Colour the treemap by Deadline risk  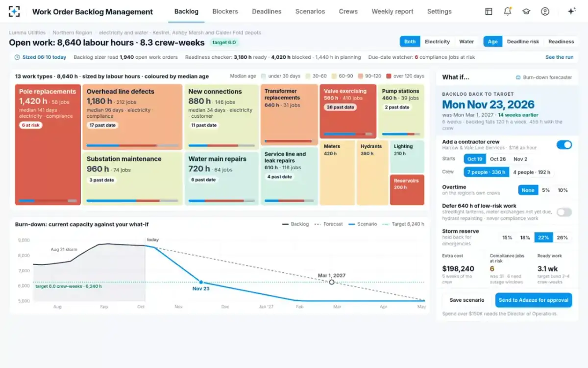(x=523, y=42)
